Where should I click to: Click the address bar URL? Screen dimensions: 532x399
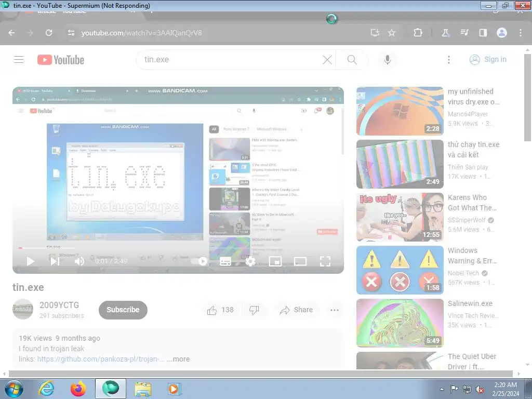point(141,33)
